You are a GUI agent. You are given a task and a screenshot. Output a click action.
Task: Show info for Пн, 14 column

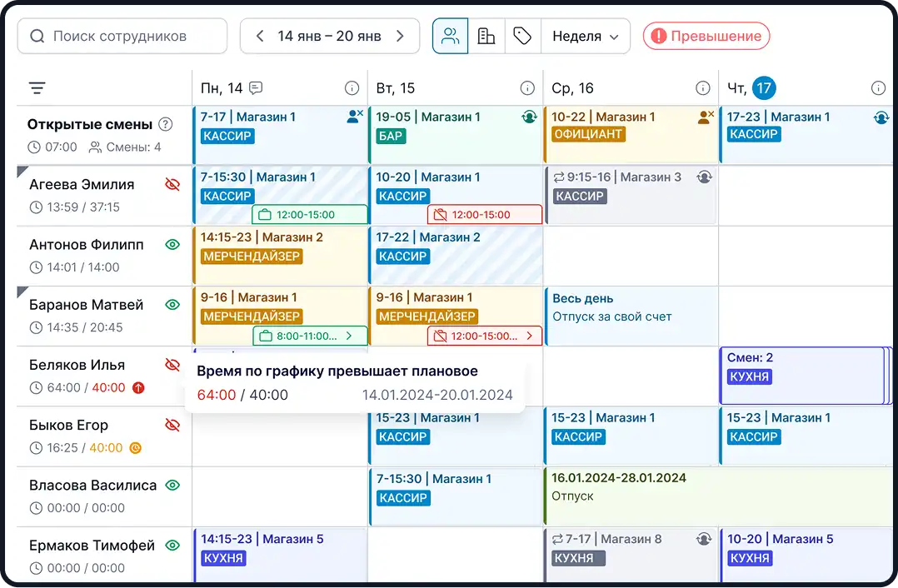[352, 87]
